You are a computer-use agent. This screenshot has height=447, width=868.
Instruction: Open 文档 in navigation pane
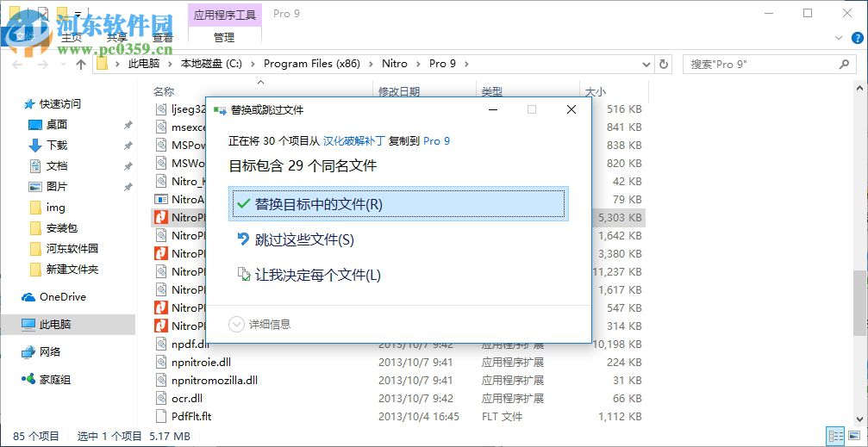(57, 166)
